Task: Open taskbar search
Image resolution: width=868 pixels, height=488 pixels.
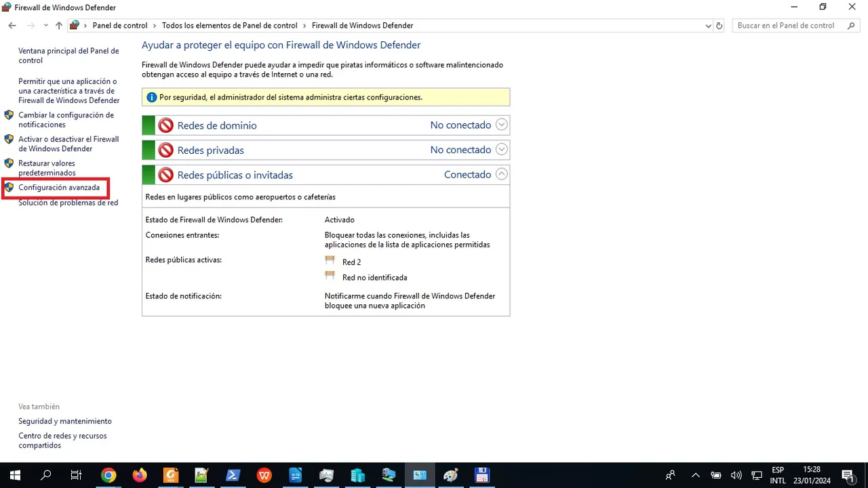Action: pos(46,475)
